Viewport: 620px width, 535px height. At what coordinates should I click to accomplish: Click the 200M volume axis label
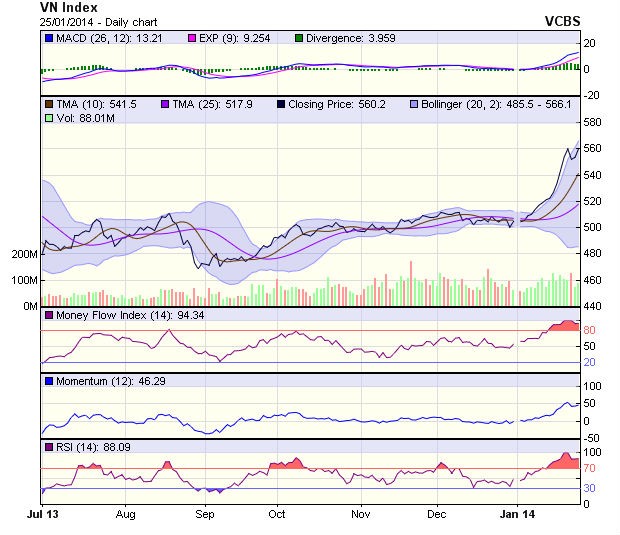click(x=24, y=254)
